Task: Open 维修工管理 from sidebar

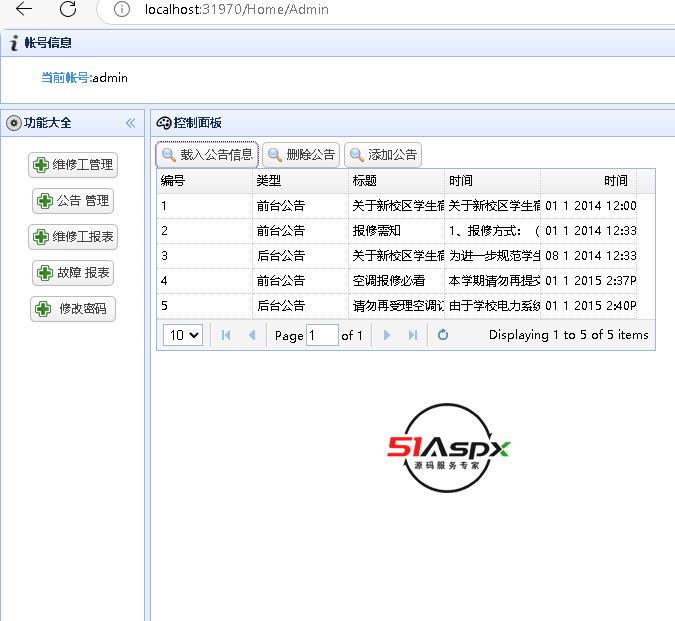Action: [x=73, y=165]
